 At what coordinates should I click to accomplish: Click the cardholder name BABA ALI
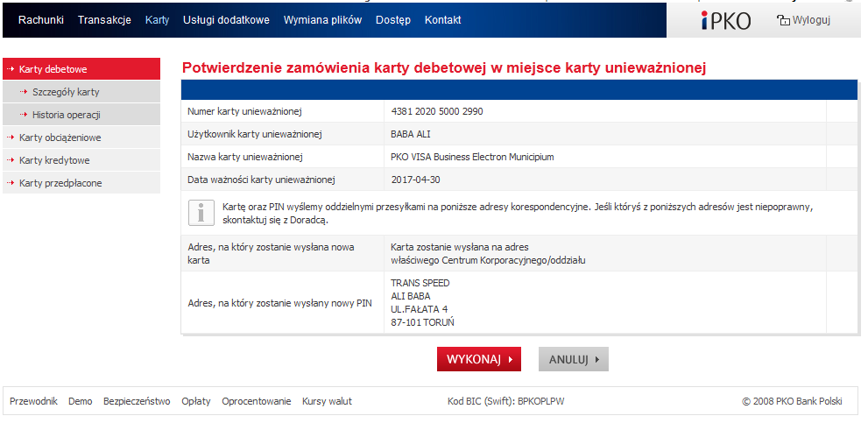click(x=410, y=134)
